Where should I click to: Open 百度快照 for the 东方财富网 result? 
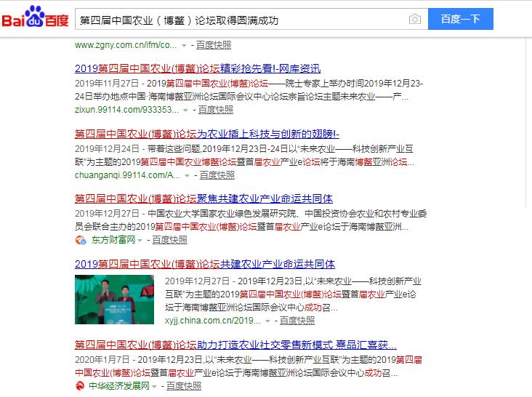click(169, 240)
